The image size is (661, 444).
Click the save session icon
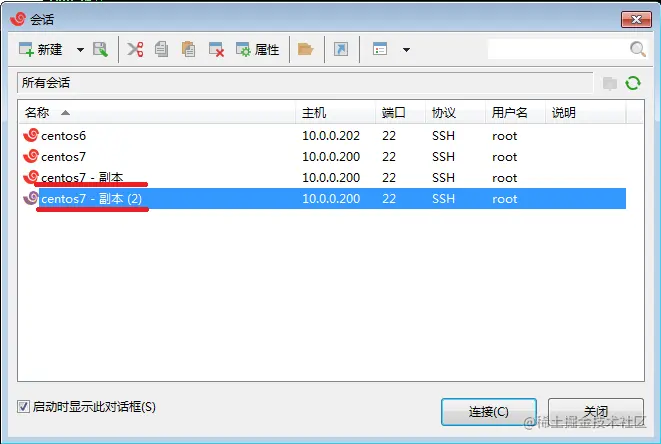click(x=100, y=50)
